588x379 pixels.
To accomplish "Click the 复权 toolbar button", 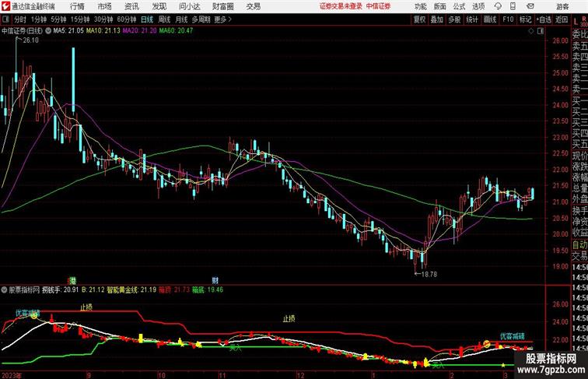I will (420, 19).
